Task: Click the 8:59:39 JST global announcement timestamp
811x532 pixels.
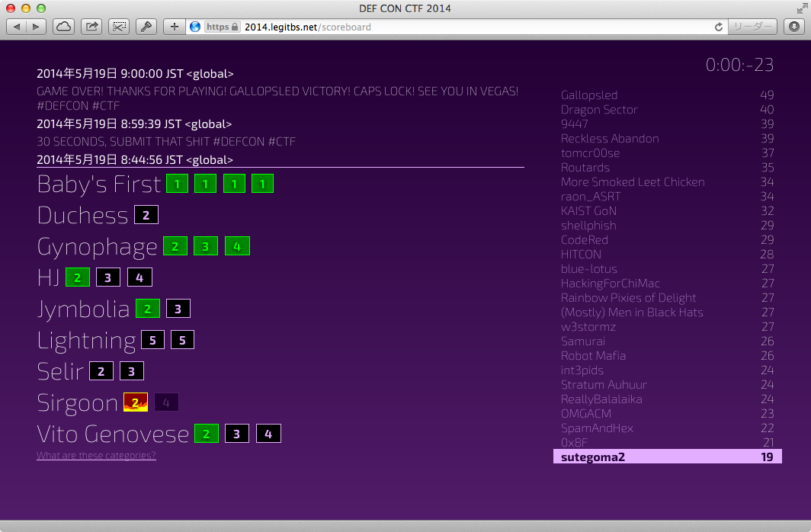Action: click(x=134, y=124)
